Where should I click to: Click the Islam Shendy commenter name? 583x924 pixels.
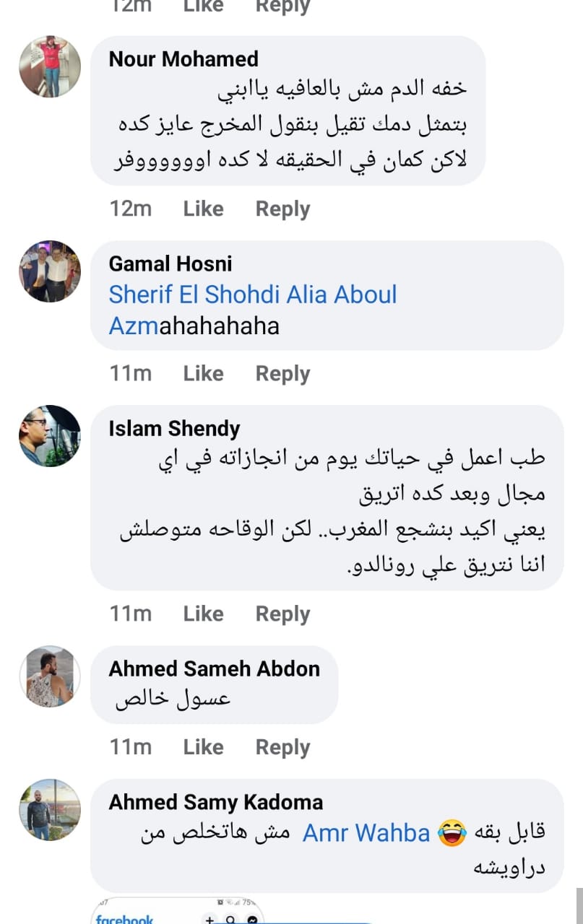click(174, 429)
